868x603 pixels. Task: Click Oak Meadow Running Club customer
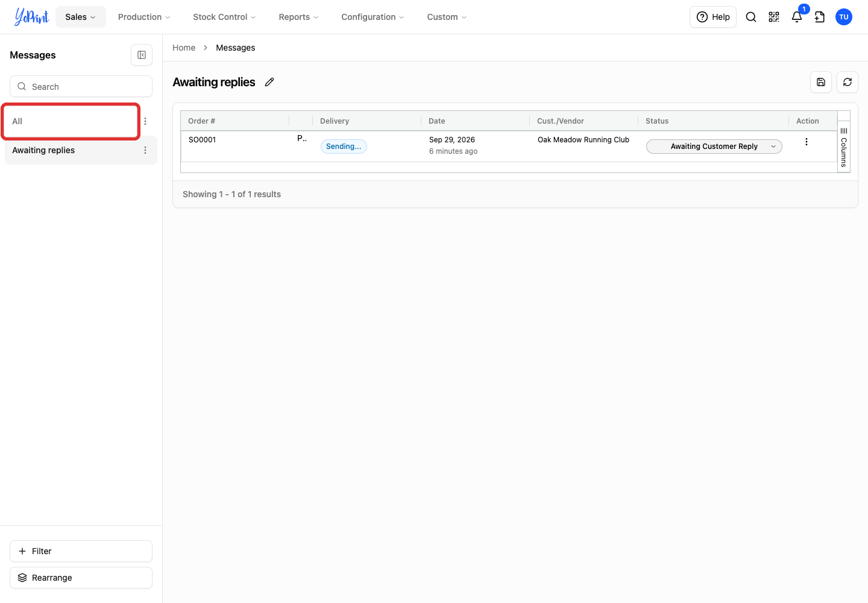tap(583, 140)
